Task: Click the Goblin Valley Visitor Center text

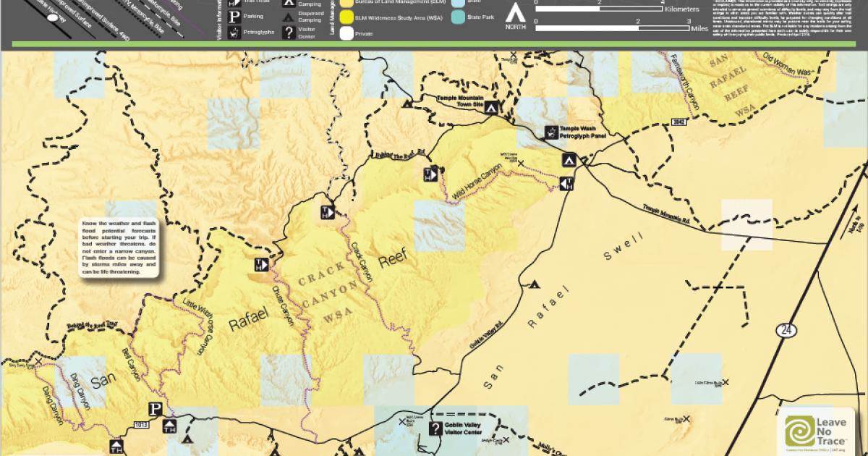Action: tap(464, 428)
